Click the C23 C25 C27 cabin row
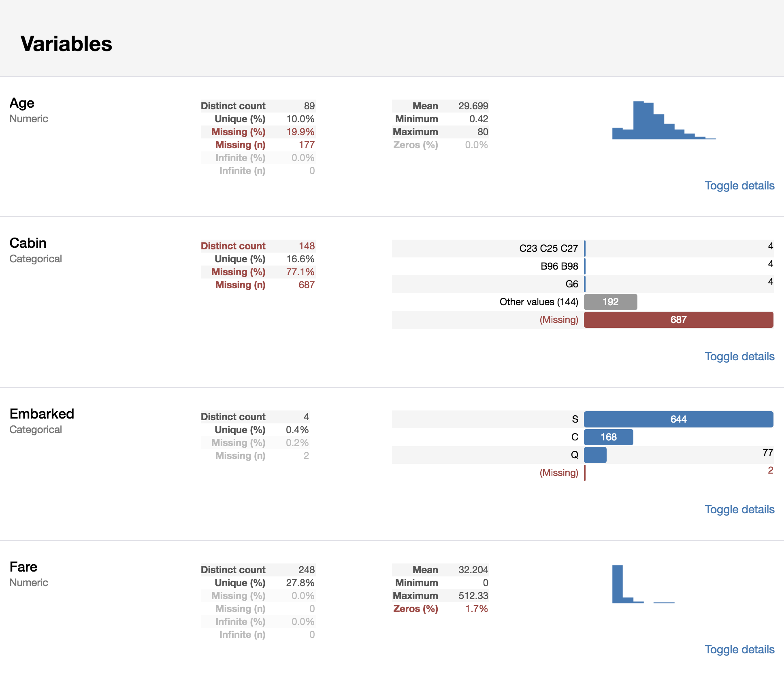The height and width of the screenshot is (676, 784). (548, 249)
